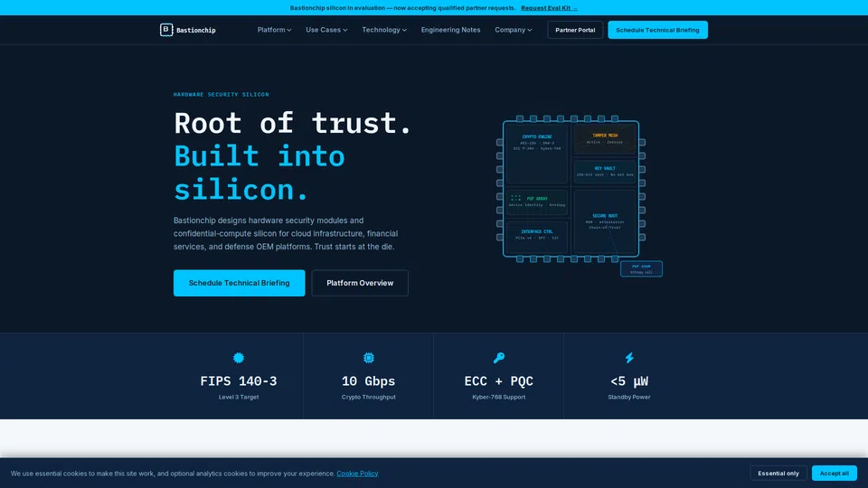The image size is (868, 488).
Task: Select the Secure Boot block on the chip
Action: coord(605,221)
